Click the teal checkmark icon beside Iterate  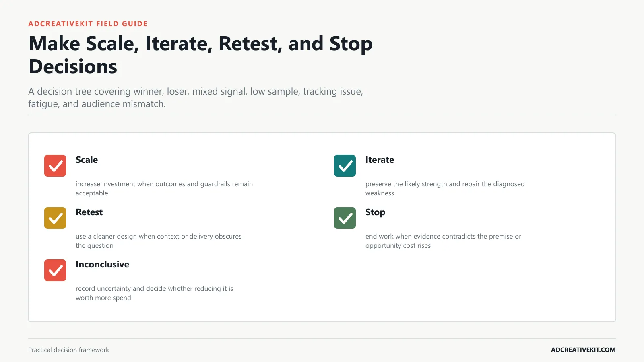[345, 166]
